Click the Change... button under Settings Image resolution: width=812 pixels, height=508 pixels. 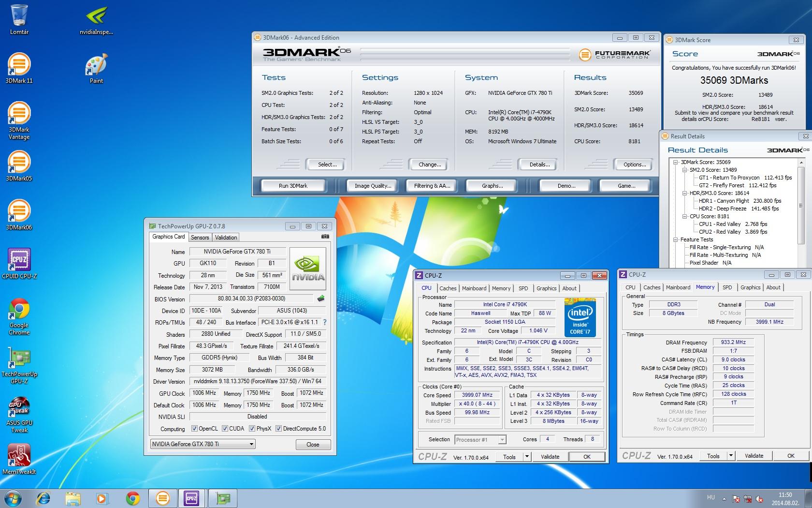[430, 164]
